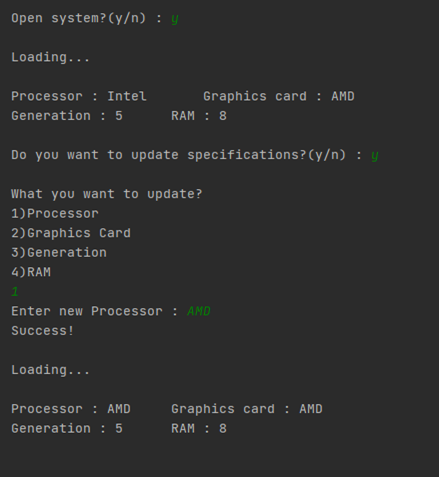Click the '3)Generation' option line
Screen dimensions: 439x477
pyautogui.click(x=59, y=253)
